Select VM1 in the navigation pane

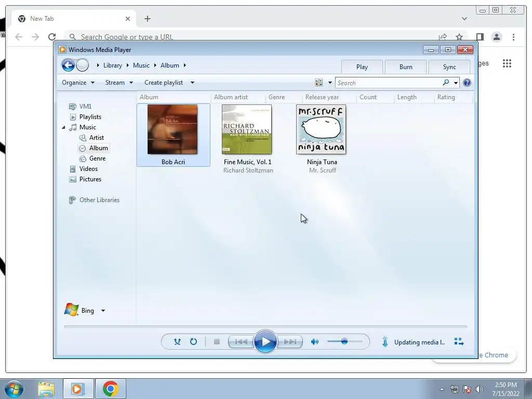pos(85,106)
